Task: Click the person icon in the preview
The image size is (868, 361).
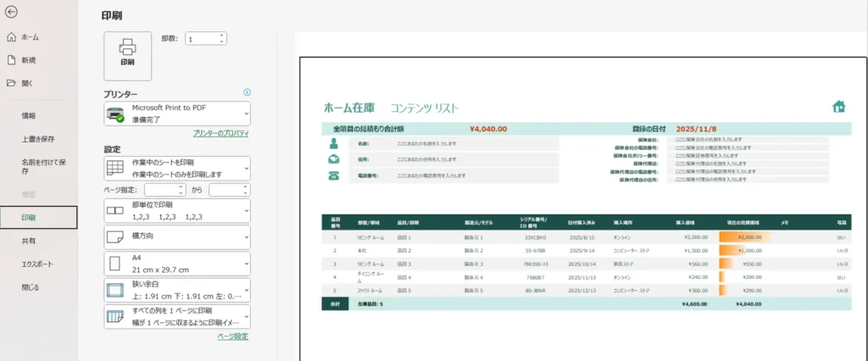Action: (x=333, y=144)
